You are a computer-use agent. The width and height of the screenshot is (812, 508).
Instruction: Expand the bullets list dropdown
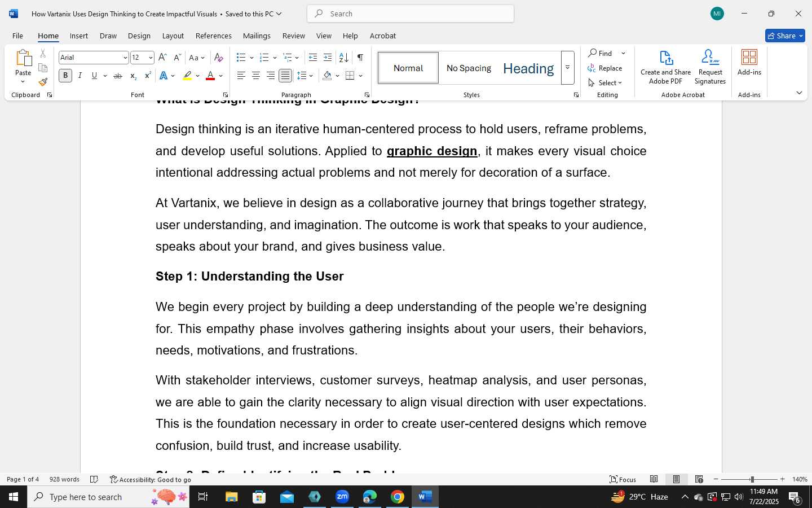[x=251, y=58]
